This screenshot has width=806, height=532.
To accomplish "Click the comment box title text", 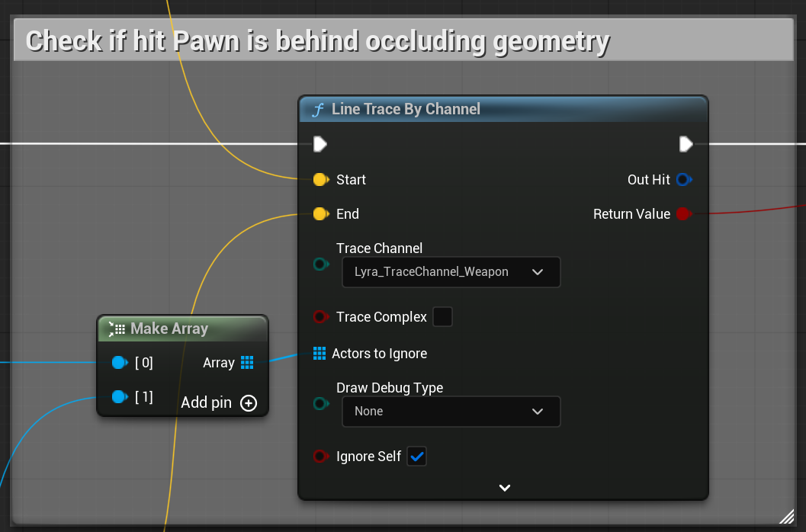I will 318,41.
